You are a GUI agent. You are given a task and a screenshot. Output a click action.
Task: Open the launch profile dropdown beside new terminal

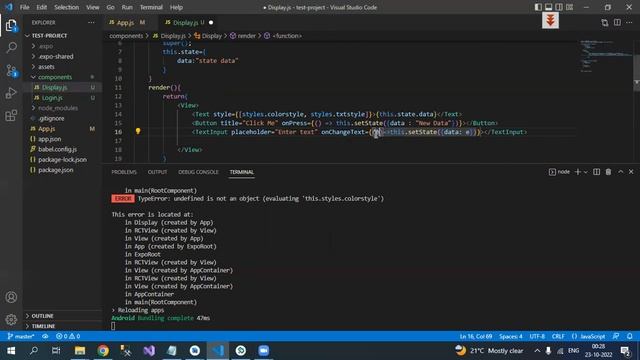[x=586, y=172]
